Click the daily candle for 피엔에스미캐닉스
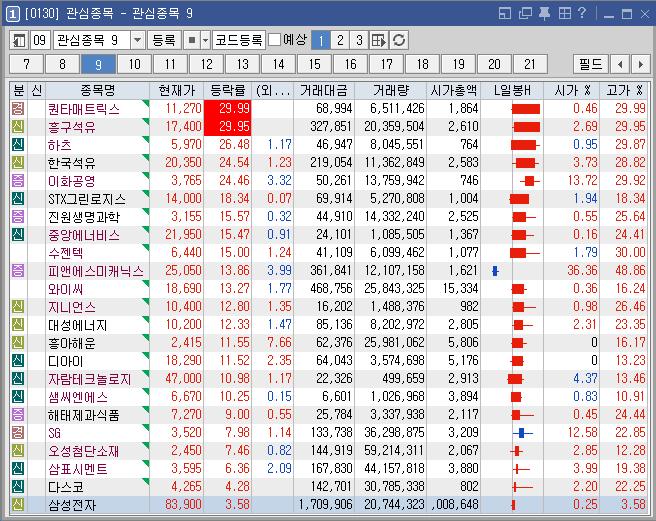The height and width of the screenshot is (521, 656). point(495,271)
